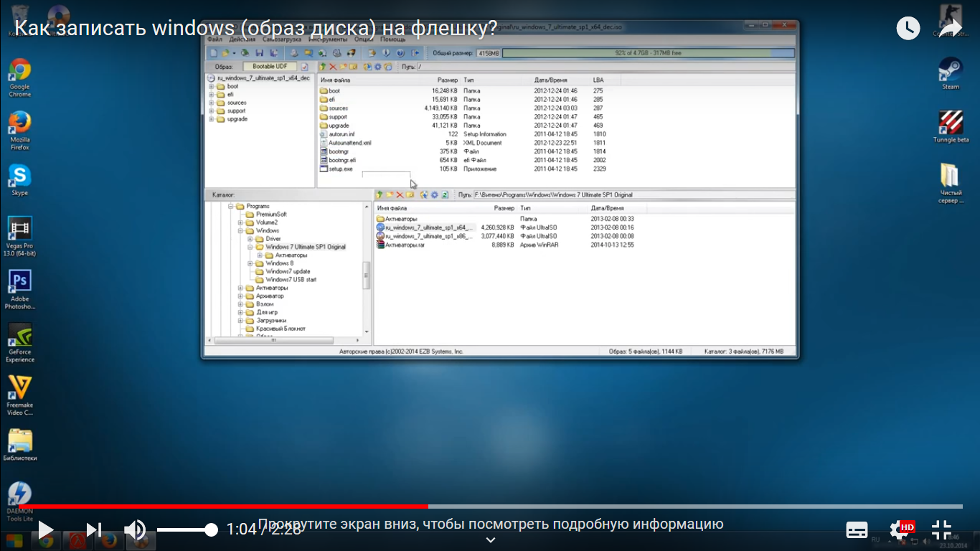Toggle subtitles on the video player
Image resolution: width=980 pixels, height=551 pixels.
(857, 530)
